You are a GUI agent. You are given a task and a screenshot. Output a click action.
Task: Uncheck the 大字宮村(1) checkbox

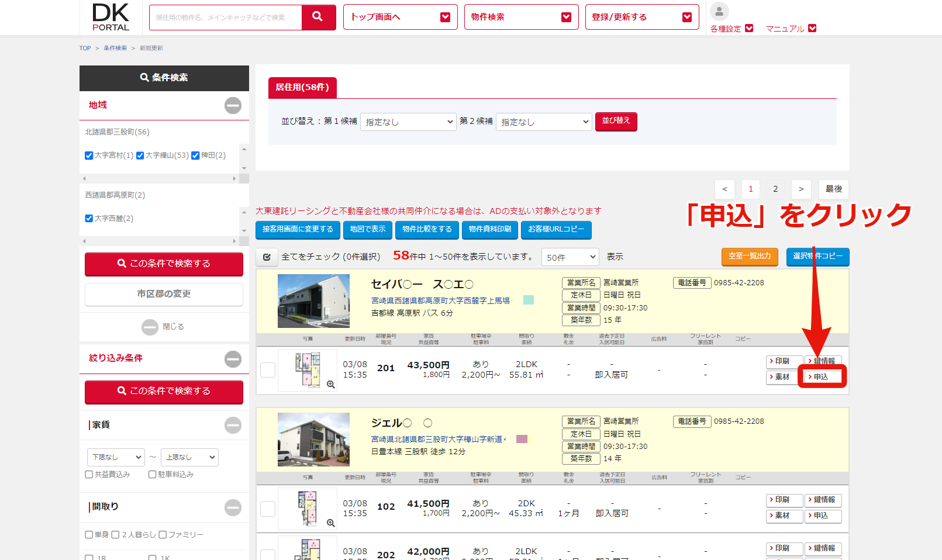point(89,155)
